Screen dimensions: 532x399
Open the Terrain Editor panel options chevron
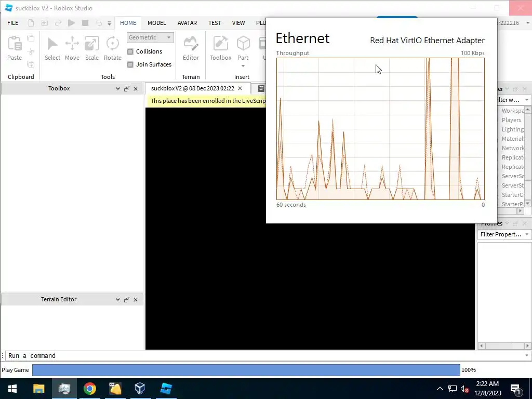[x=118, y=300]
